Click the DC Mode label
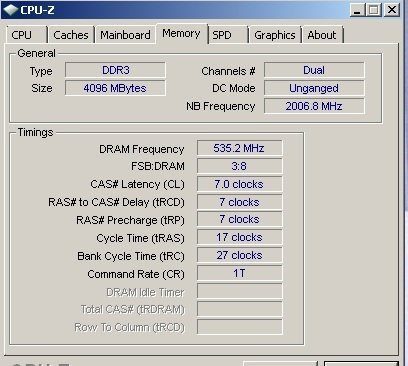The height and width of the screenshot is (366, 408). (234, 88)
